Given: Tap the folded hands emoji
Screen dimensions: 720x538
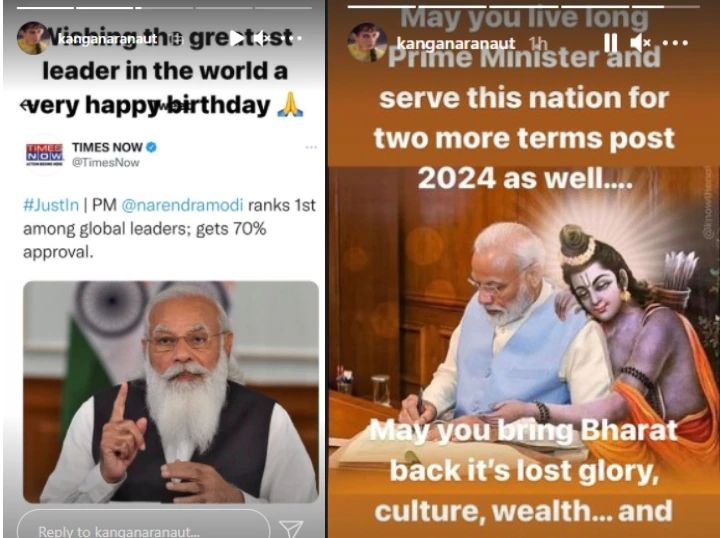Looking at the screenshot, I should point(290,105).
